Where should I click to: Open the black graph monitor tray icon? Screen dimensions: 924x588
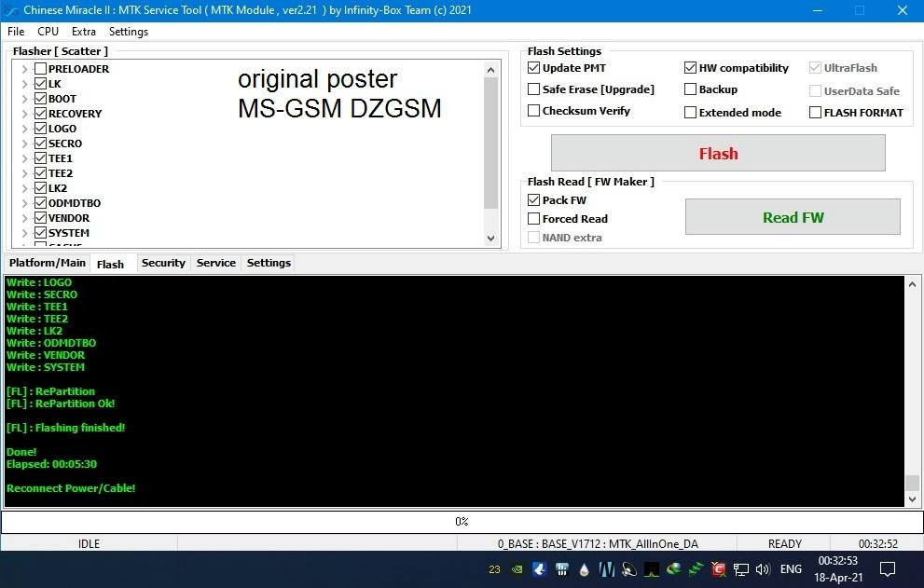651,569
